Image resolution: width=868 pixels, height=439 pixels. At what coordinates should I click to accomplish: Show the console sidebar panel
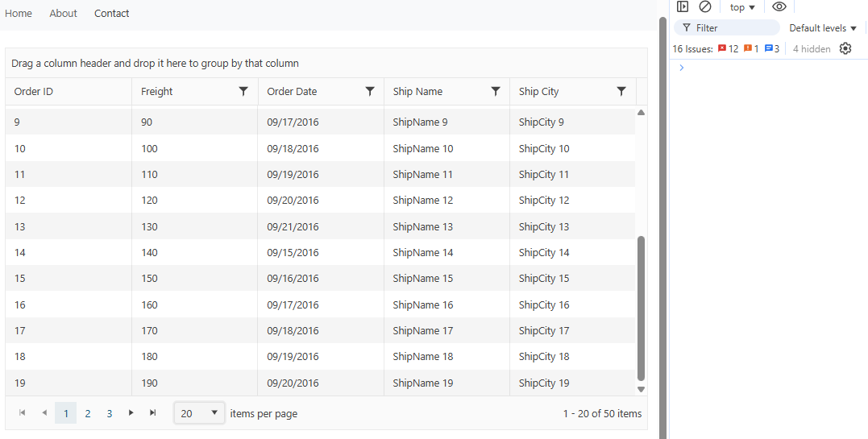(x=683, y=7)
